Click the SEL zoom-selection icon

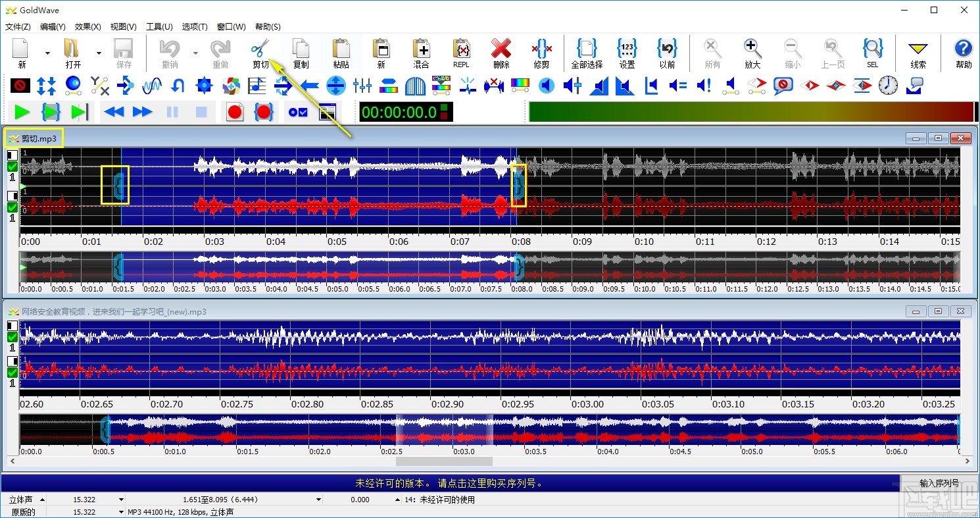[x=872, y=49]
